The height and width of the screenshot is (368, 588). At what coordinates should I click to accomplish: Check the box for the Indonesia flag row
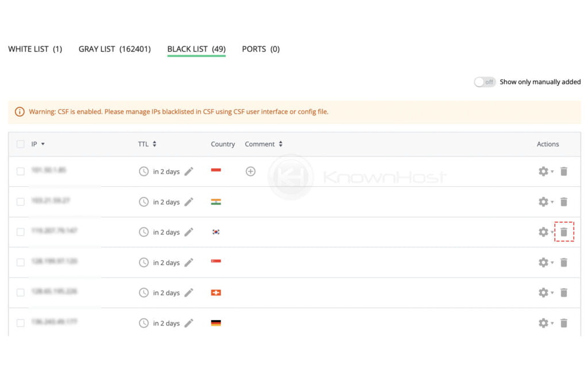click(21, 171)
